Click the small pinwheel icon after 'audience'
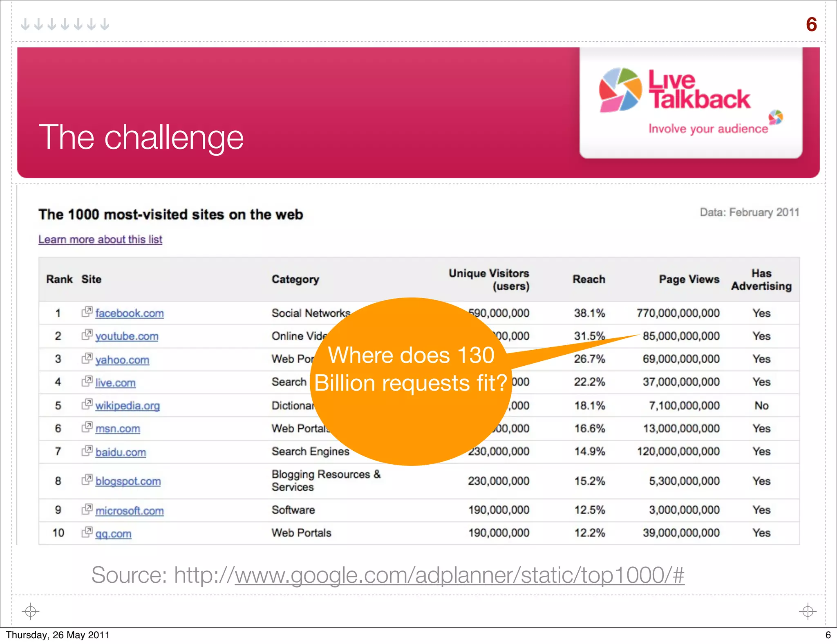 (776, 117)
